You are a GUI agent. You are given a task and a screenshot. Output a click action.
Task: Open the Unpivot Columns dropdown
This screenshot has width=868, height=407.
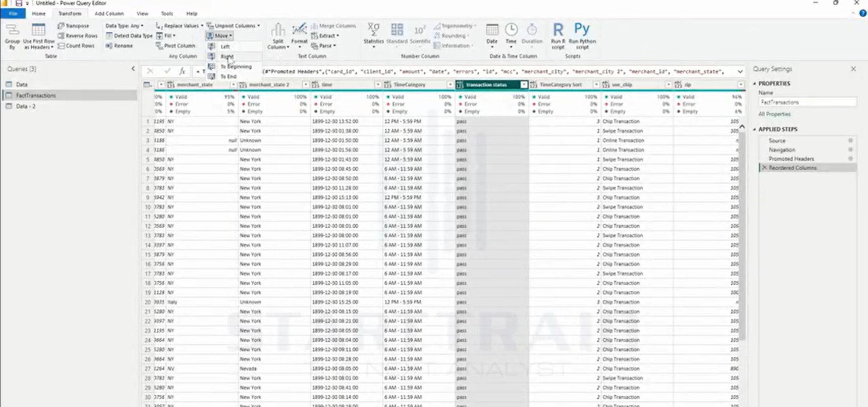tap(233, 26)
